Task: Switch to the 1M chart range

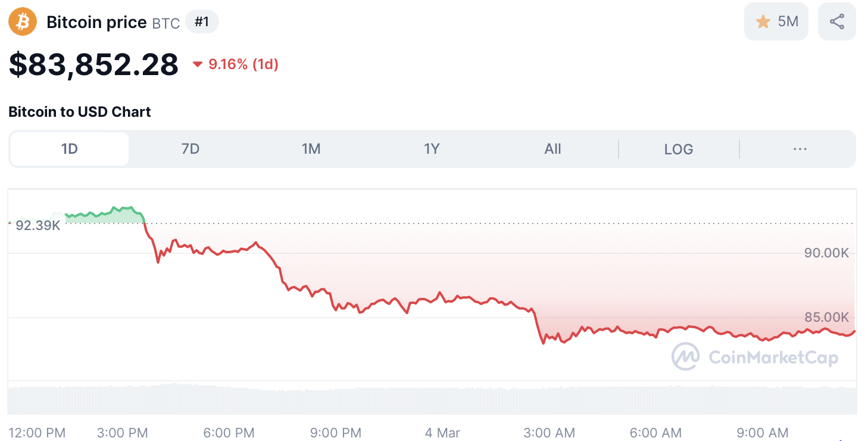Action: (x=311, y=149)
